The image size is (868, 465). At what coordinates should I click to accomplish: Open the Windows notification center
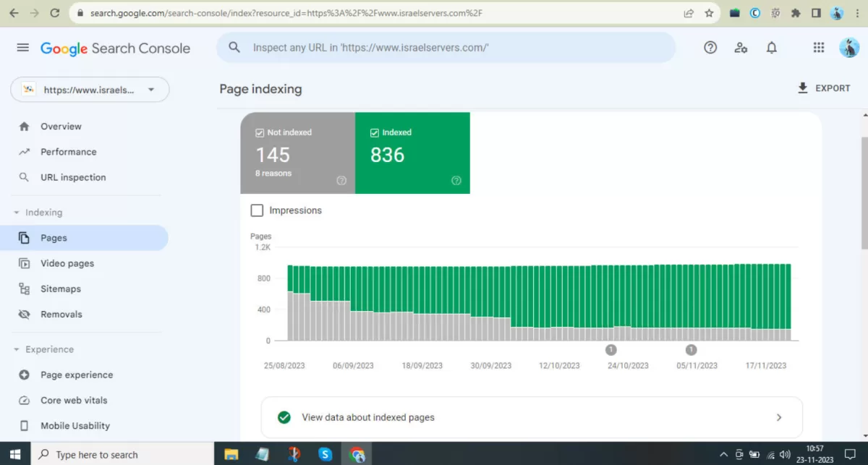[851, 454]
